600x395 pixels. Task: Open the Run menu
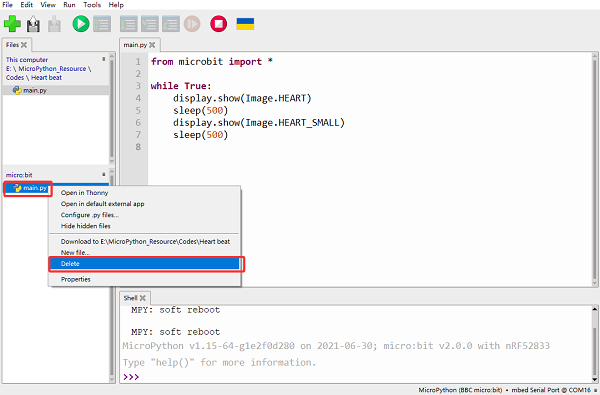tap(69, 5)
